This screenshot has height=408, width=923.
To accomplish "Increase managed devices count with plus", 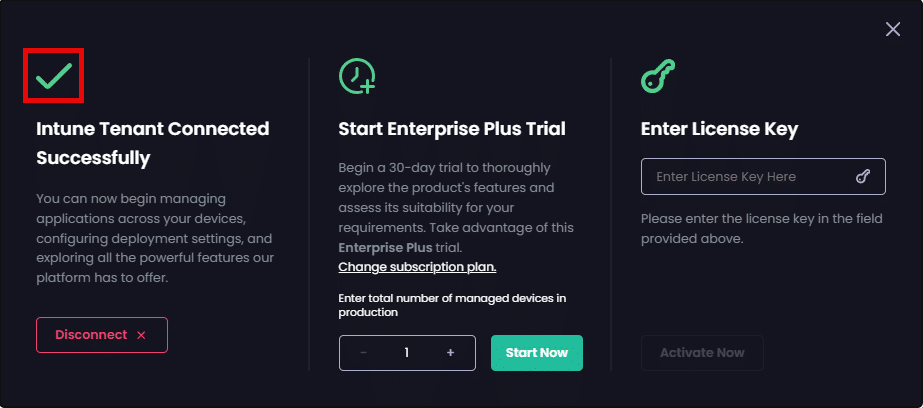I will tap(450, 353).
